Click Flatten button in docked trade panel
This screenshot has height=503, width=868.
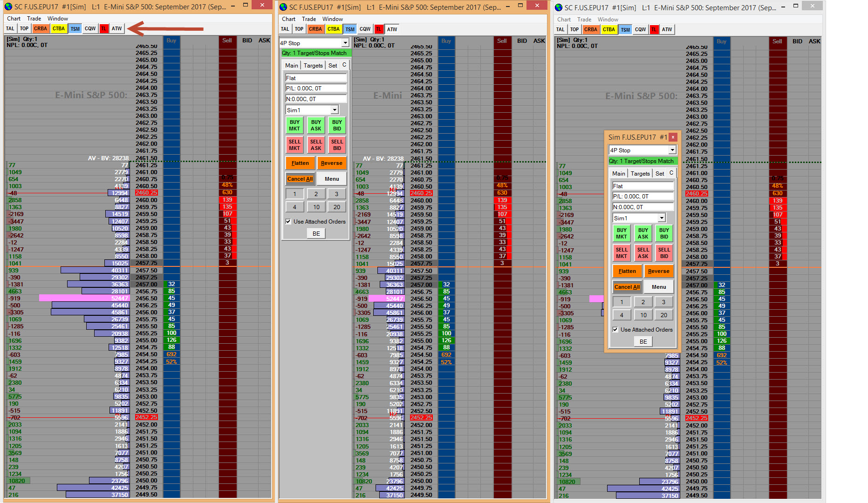(x=300, y=163)
